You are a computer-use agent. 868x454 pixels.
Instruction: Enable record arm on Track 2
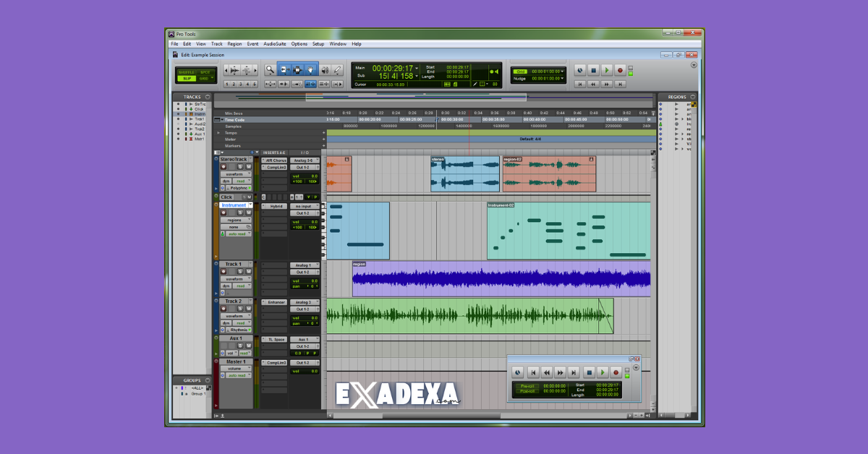224,309
